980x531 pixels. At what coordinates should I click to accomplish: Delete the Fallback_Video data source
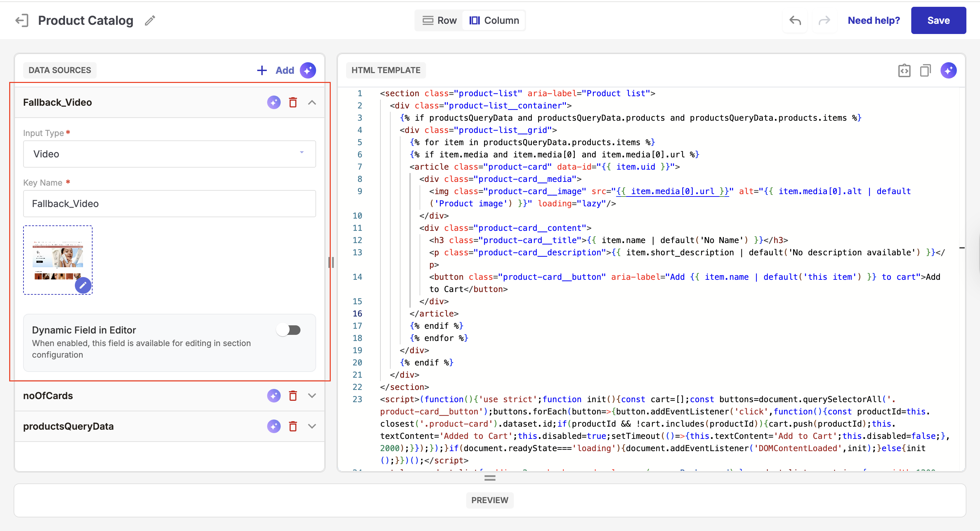click(x=293, y=103)
